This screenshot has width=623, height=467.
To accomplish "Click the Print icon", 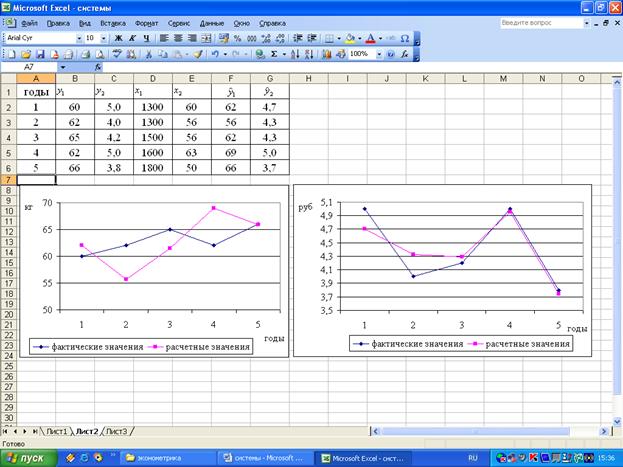I will tap(85, 54).
